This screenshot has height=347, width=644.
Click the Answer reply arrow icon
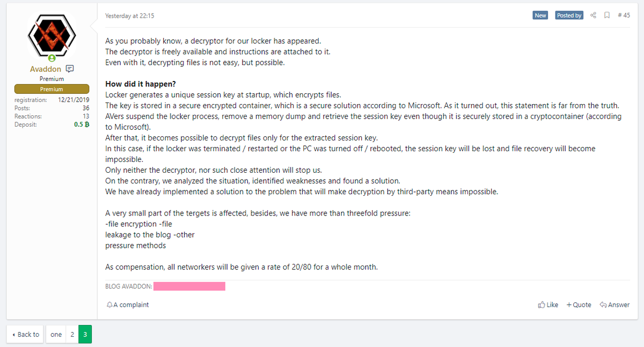click(x=603, y=305)
